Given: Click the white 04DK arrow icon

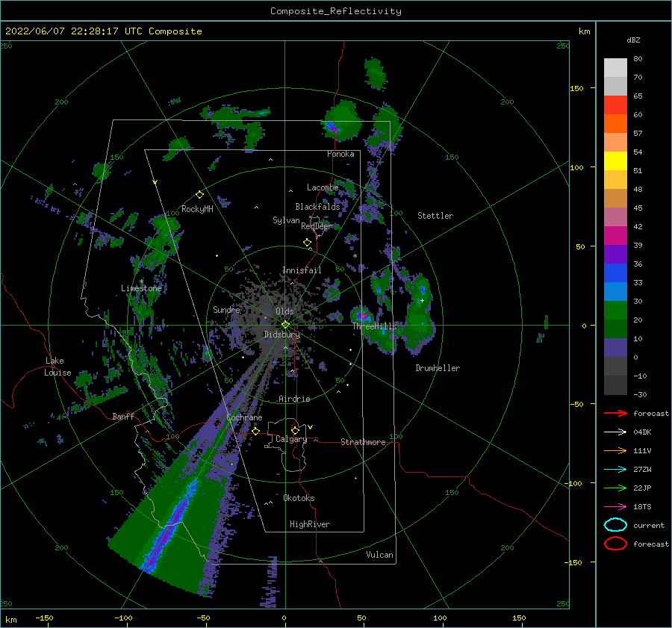Looking at the screenshot, I should pos(615,432).
